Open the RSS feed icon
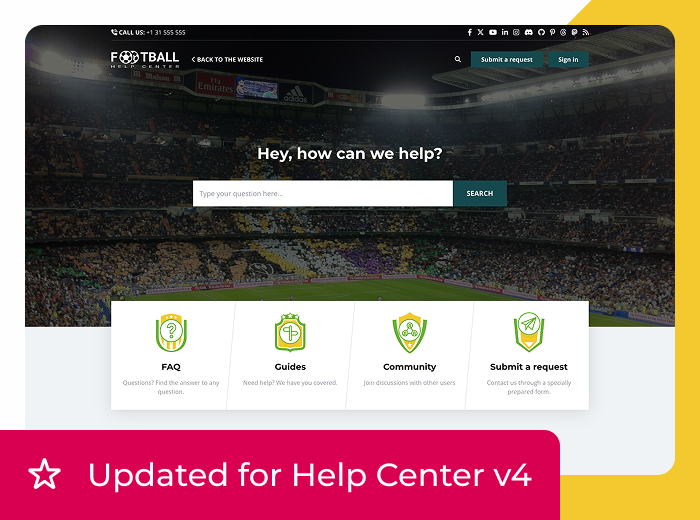 585,32
